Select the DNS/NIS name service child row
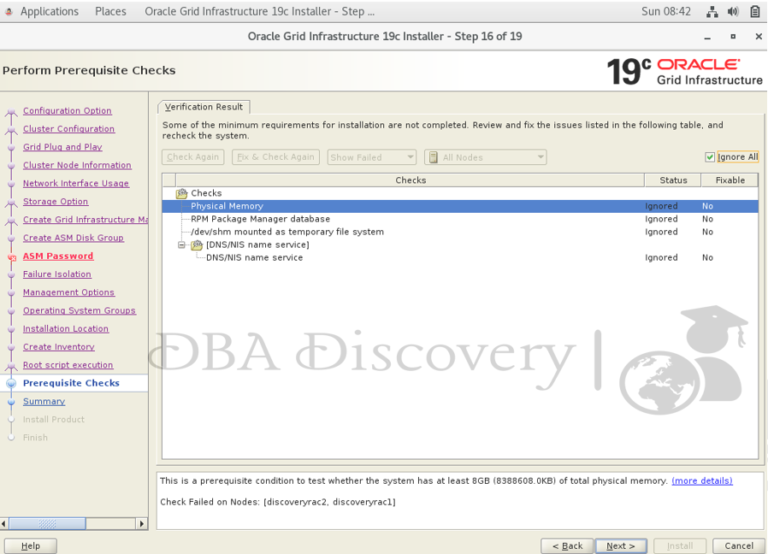This screenshot has width=768, height=554. point(460,258)
